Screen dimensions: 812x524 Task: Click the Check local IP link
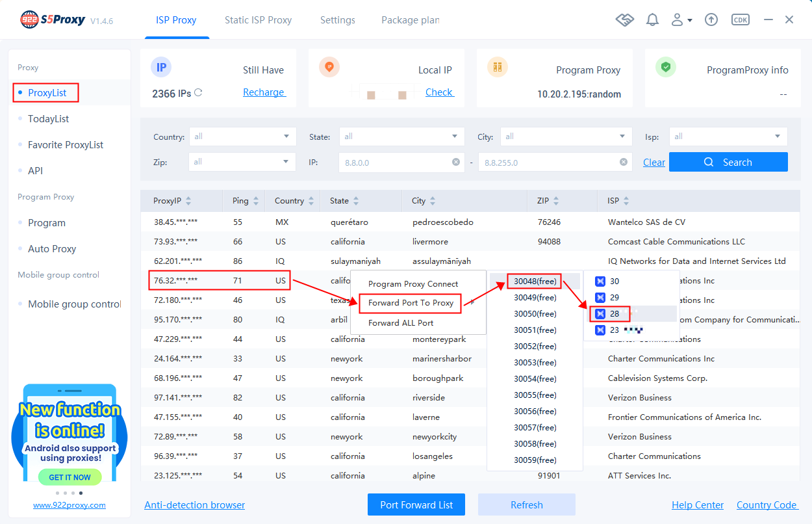439,92
